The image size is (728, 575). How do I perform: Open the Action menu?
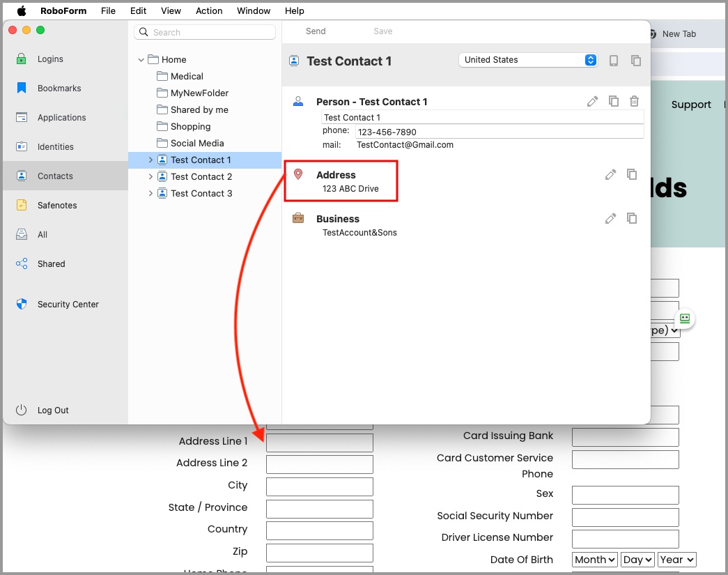pos(209,10)
